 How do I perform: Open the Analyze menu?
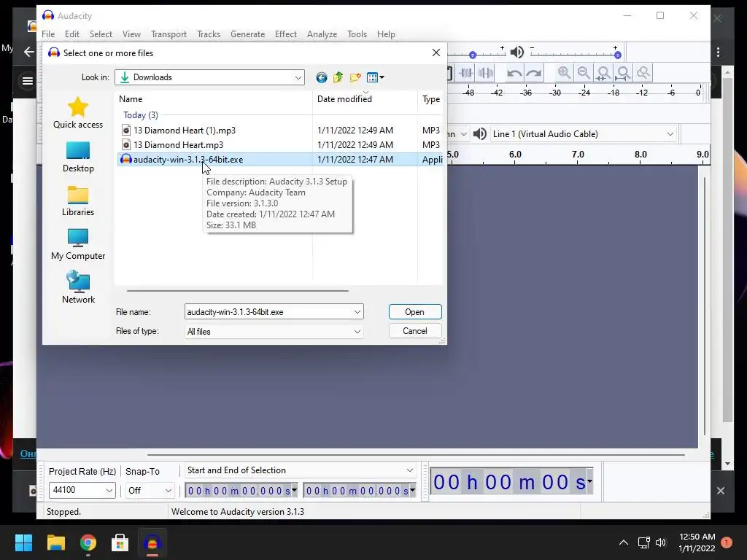click(x=322, y=34)
